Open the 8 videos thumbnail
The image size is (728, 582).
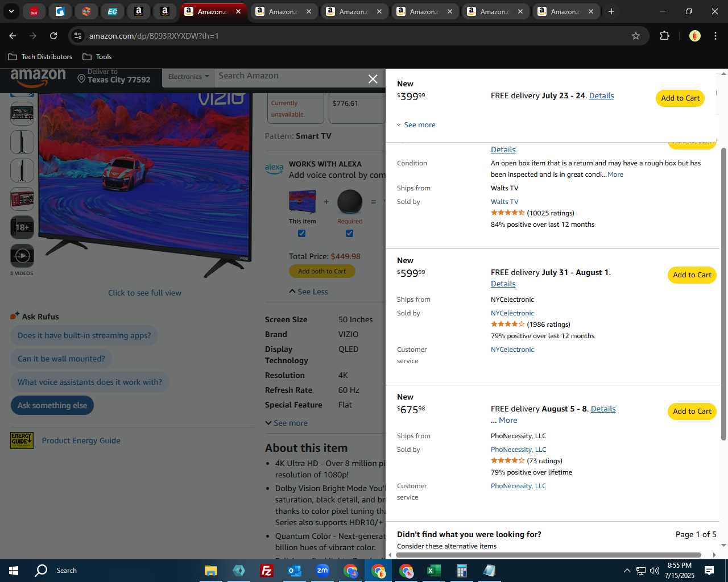(x=22, y=256)
